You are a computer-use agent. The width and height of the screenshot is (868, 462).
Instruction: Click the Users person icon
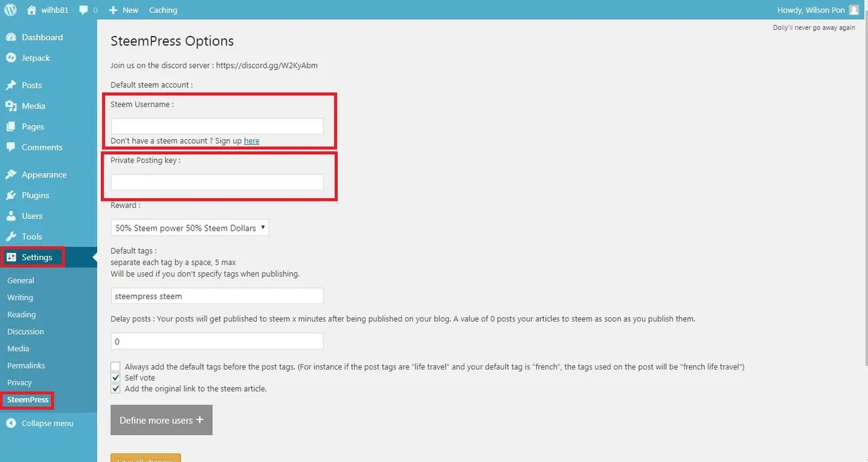click(11, 216)
